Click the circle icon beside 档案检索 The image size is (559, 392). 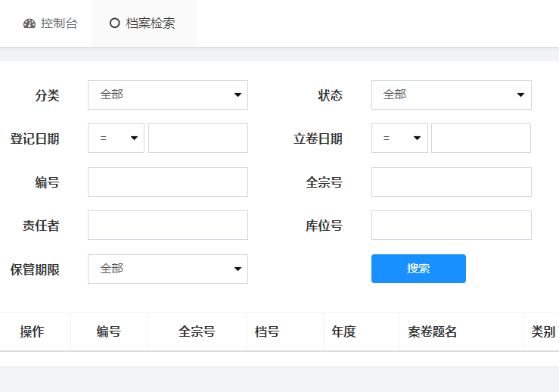(114, 23)
